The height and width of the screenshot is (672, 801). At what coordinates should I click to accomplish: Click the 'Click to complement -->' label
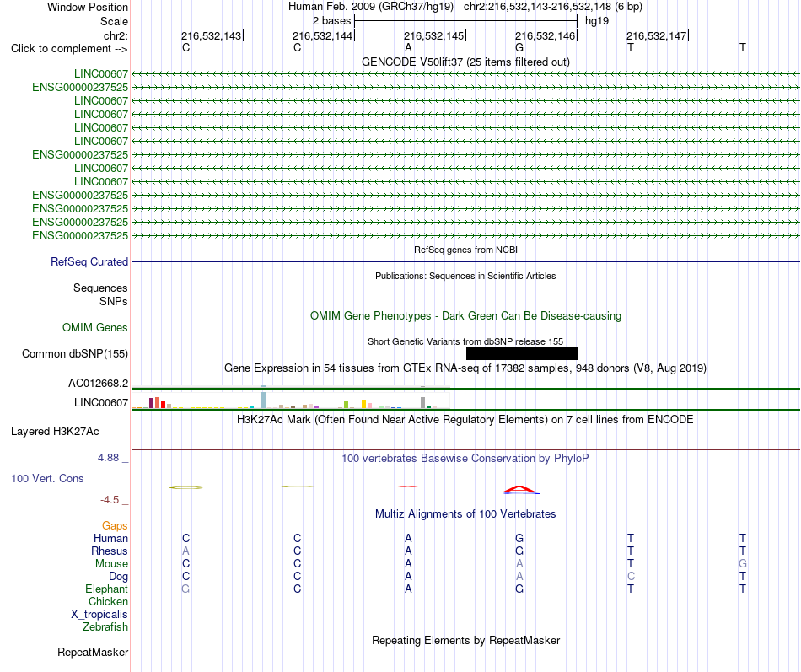click(69, 49)
